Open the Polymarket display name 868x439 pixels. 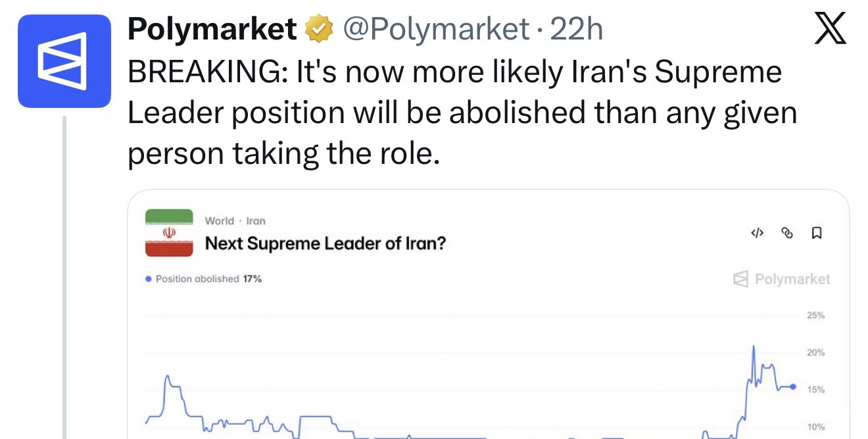click(212, 29)
